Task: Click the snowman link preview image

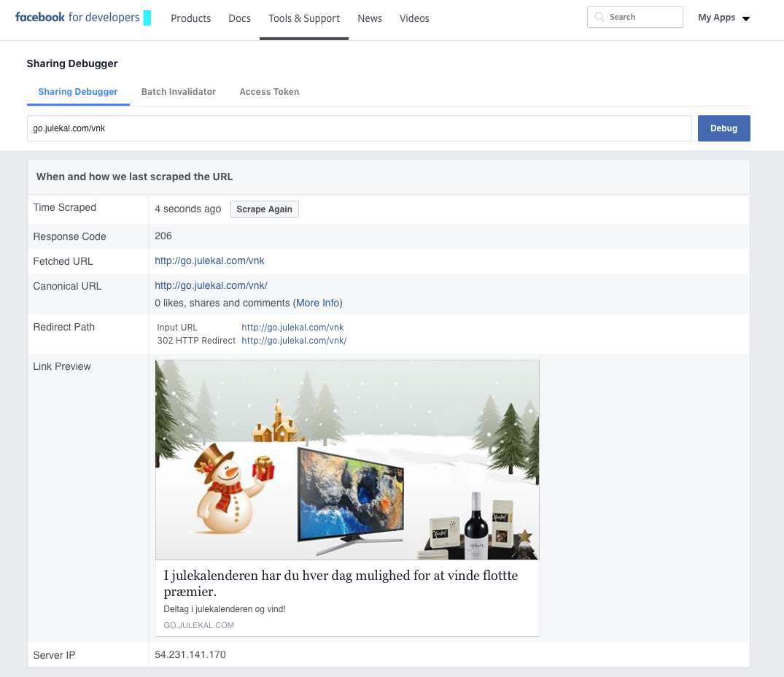Action: coord(347,460)
